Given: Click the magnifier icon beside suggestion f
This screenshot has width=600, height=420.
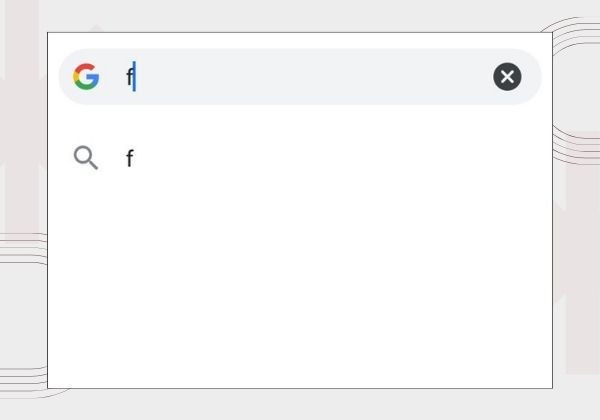Looking at the screenshot, I should pyautogui.click(x=86, y=157).
